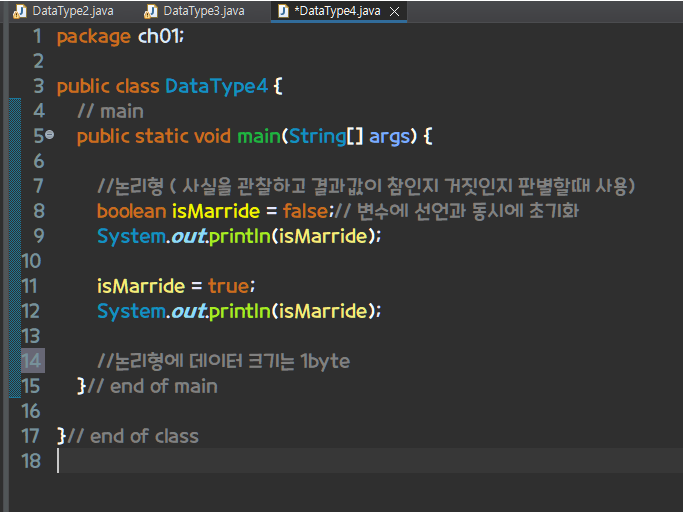Image resolution: width=683 pixels, height=512 pixels.
Task: Click 'class' keyword on line 3
Action: click(138, 86)
